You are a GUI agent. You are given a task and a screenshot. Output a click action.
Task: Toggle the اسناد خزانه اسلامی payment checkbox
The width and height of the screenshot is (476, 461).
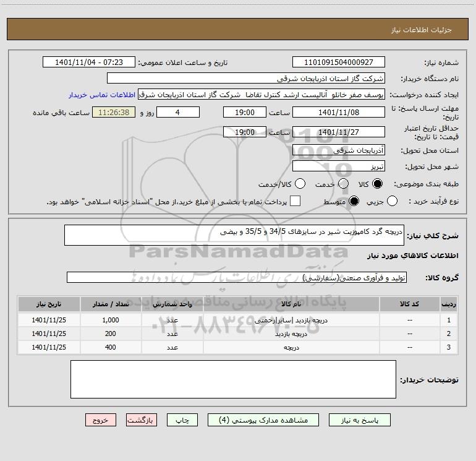(x=295, y=201)
